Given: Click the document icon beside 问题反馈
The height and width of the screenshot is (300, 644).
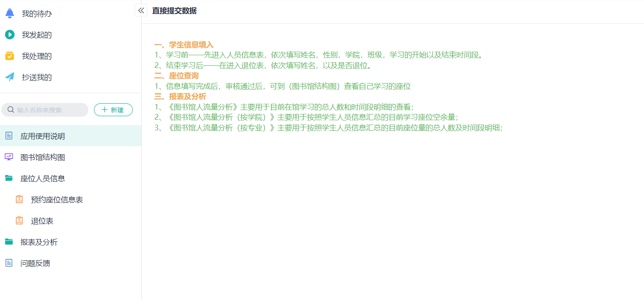Looking at the screenshot, I should coord(9,263).
